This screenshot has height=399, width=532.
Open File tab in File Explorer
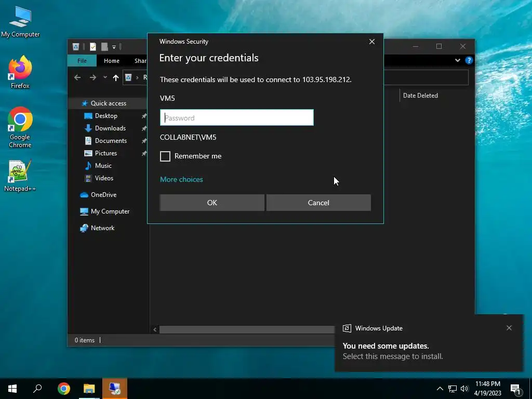pos(82,61)
